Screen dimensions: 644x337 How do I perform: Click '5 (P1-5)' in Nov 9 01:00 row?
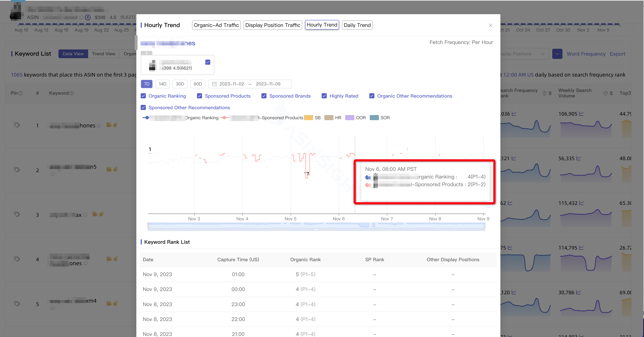(x=305, y=274)
